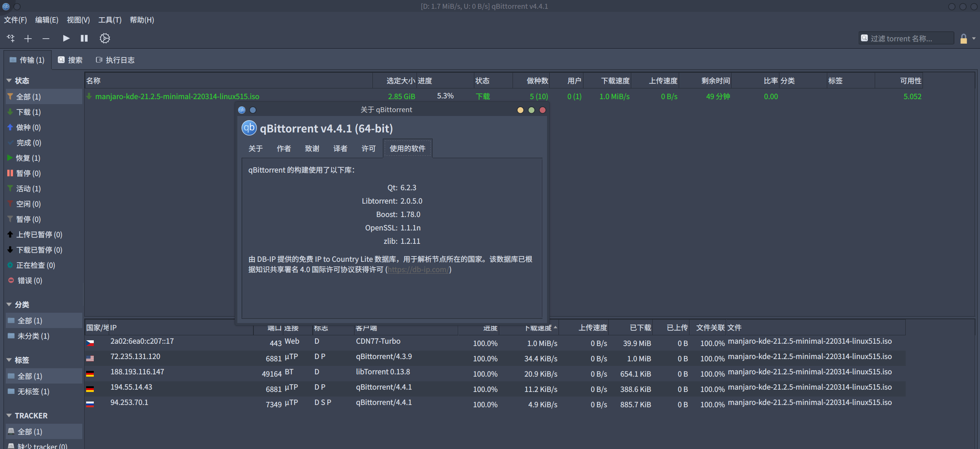Click the pause torrents toolbar icon
This screenshot has height=449, width=980.
[84, 38]
